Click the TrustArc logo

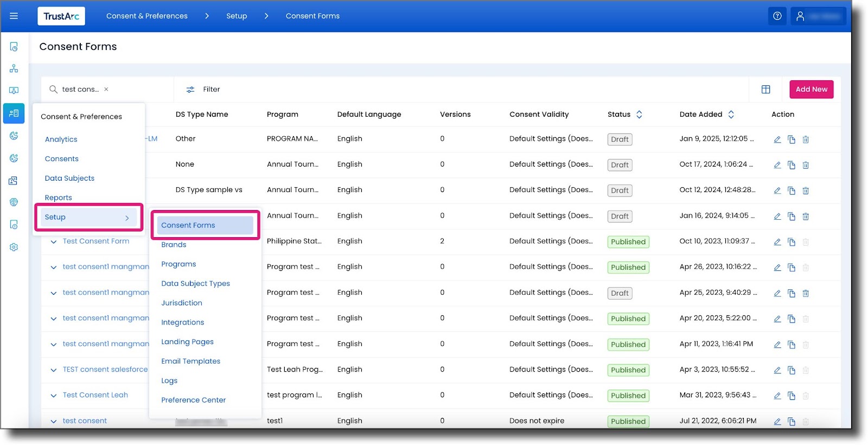click(61, 16)
